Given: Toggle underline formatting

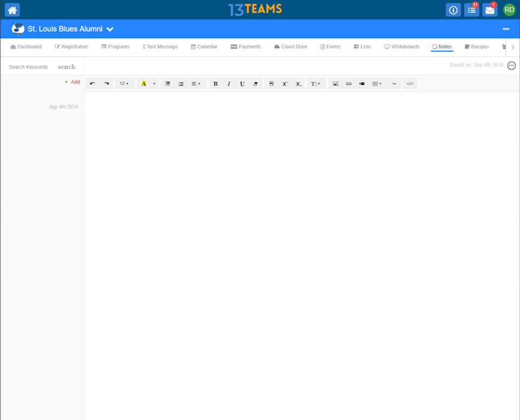Looking at the screenshot, I should 242,83.
